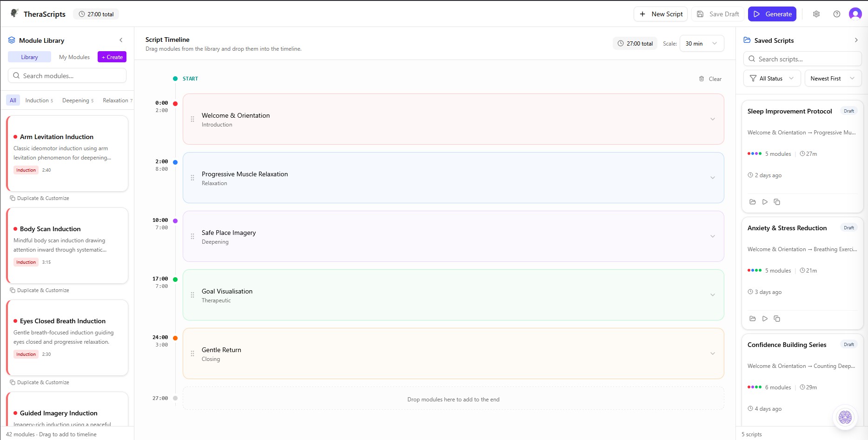The height and width of the screenshot is (440, 868).
Task: Open the Sleep Improvement Protocol script
Action: (753, 202)
